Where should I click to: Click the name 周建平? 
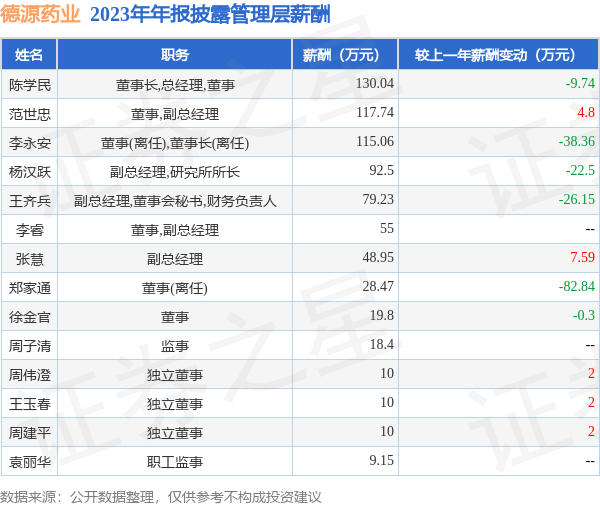click(x=30, y=433)
